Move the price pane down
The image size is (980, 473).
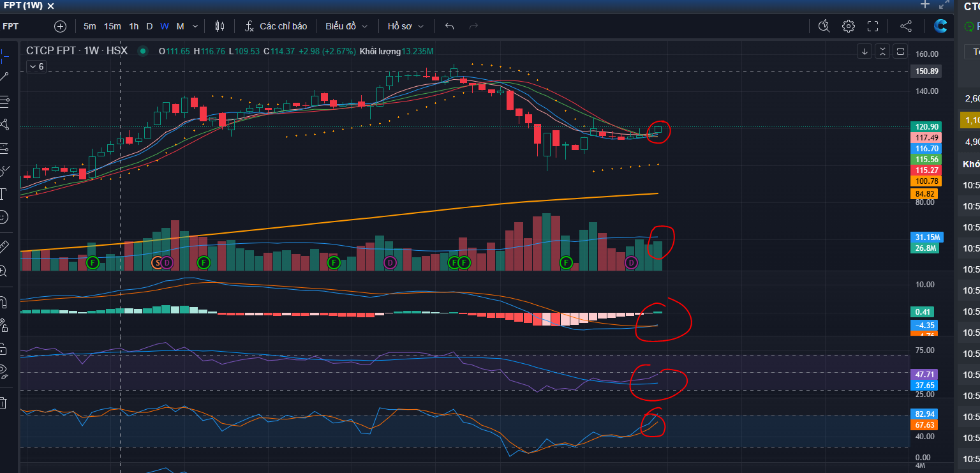tap(865, 51)
